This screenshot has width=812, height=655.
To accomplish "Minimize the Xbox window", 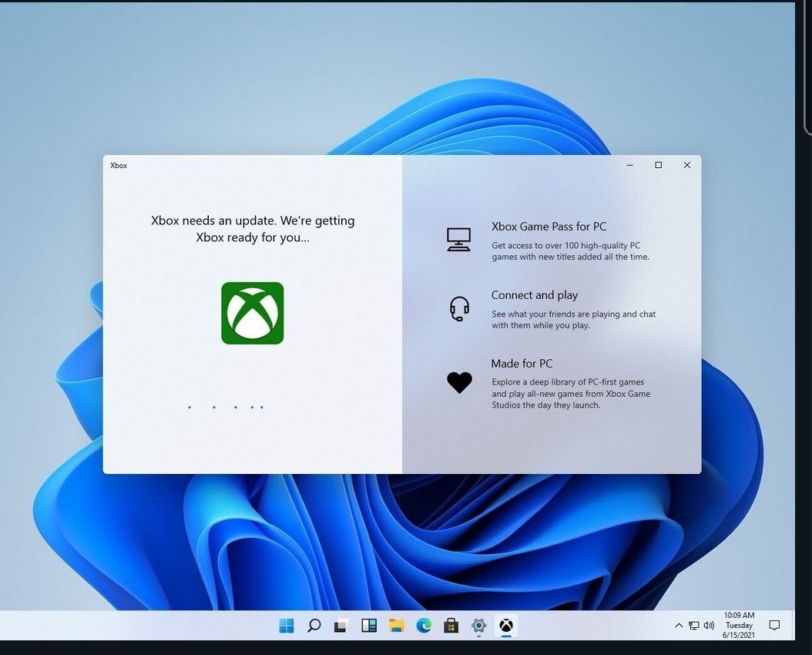I will pos(629,165).
